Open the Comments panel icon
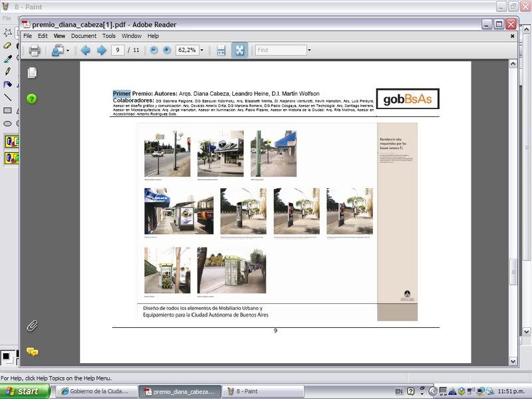 coord(32,352)
